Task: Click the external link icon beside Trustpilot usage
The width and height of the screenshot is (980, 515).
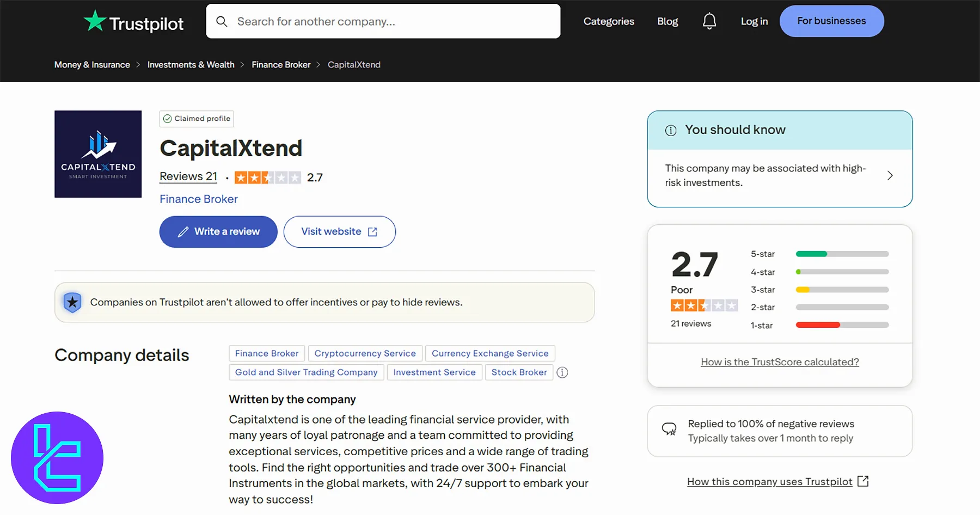Action: coord(863,481)
